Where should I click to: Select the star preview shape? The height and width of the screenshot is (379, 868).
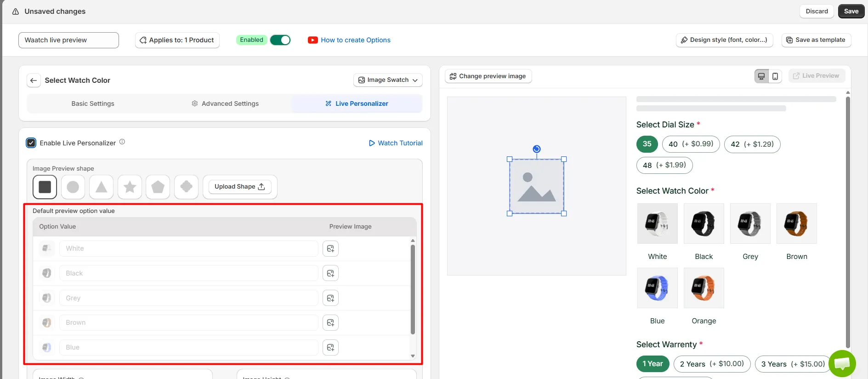130,187
